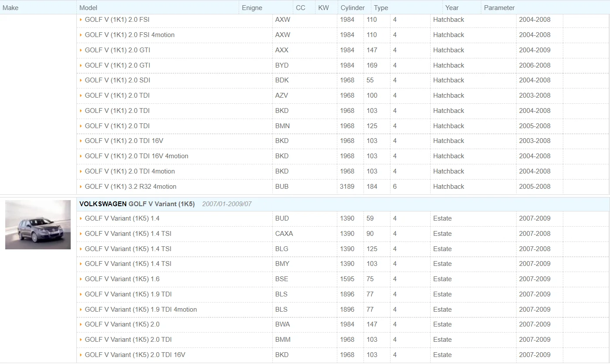Click the CC column header
This screenshot has height=364, width=610.
[301, 8]
